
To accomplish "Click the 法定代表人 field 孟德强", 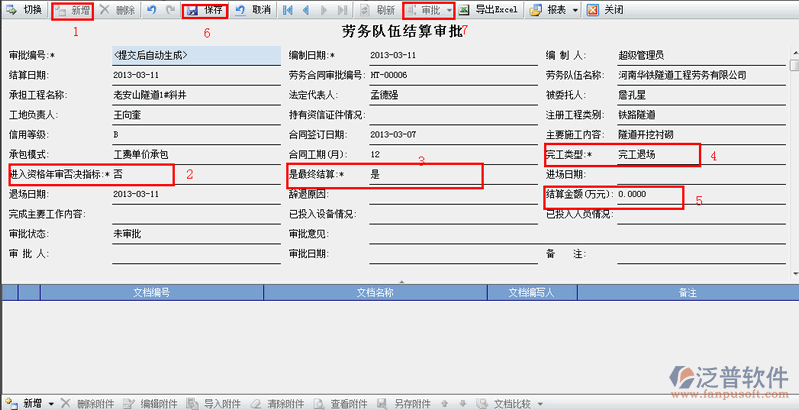I will [x=454, y=95].
